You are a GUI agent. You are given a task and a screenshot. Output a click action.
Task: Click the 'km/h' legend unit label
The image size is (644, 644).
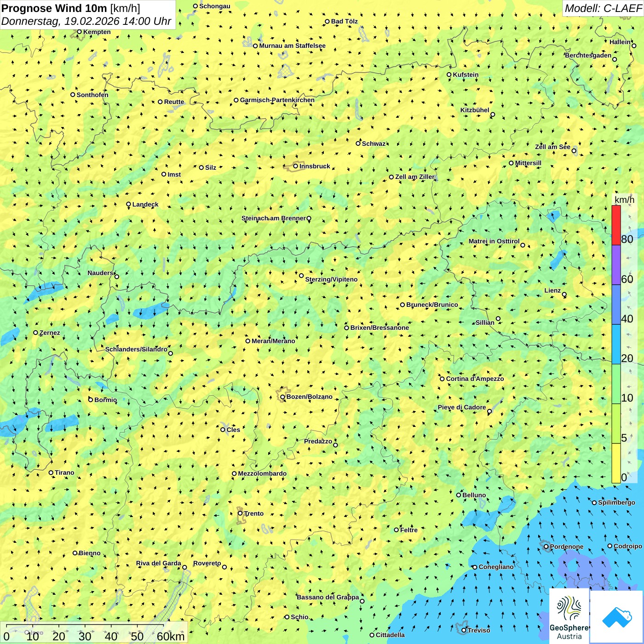624,200
